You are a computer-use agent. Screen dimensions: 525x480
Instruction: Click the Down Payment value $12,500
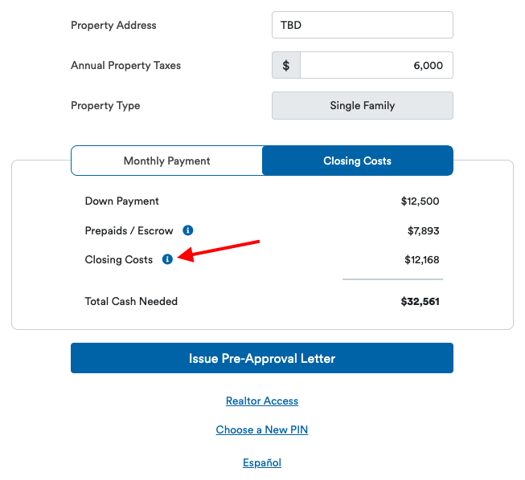coord(420,201)
